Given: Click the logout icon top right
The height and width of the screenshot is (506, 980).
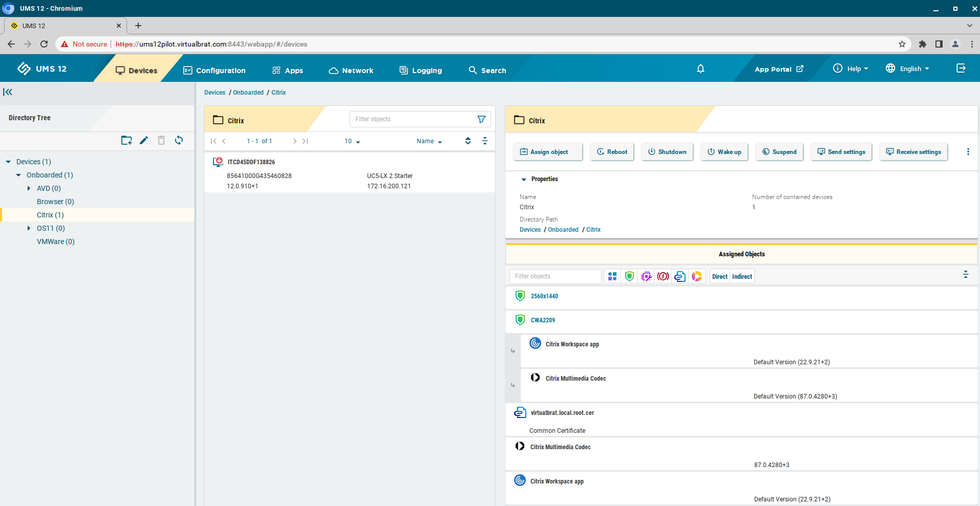Looking at the screenshot, I should click(x=961, y=68).
